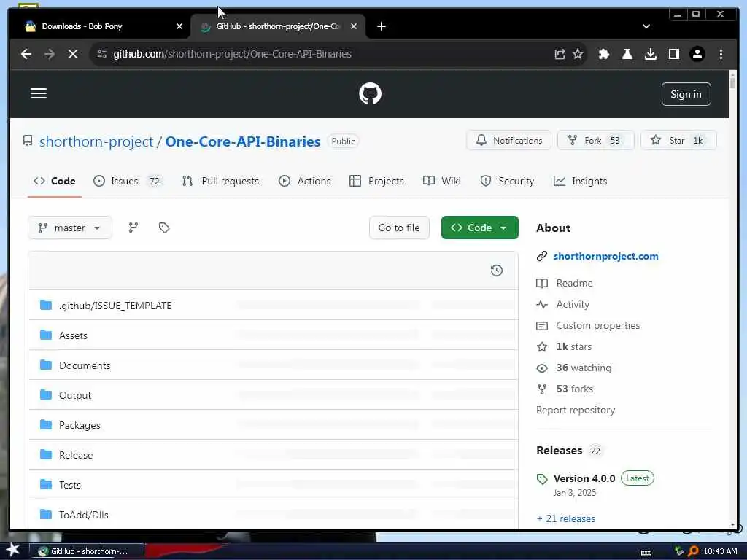The height and width of the screenshot is (560, 747).
Task: Close the GitHub shorthorn-project tab
Action: tap(354, 26)
